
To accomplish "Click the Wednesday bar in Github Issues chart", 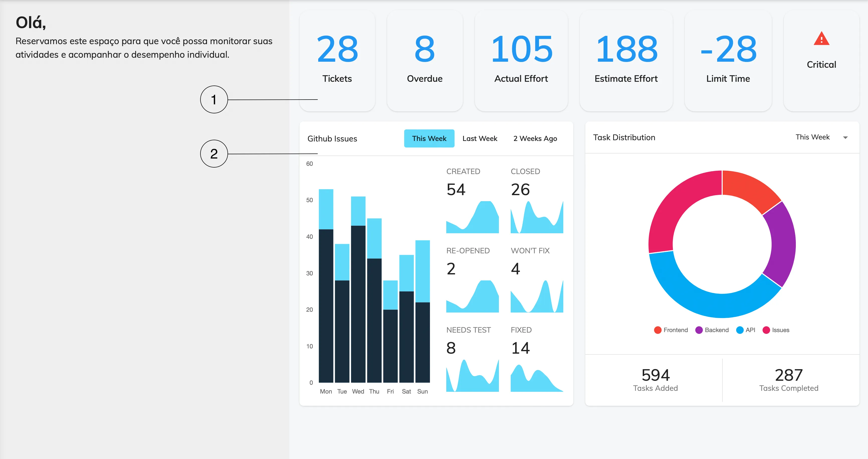I will [x=358, y=289].
